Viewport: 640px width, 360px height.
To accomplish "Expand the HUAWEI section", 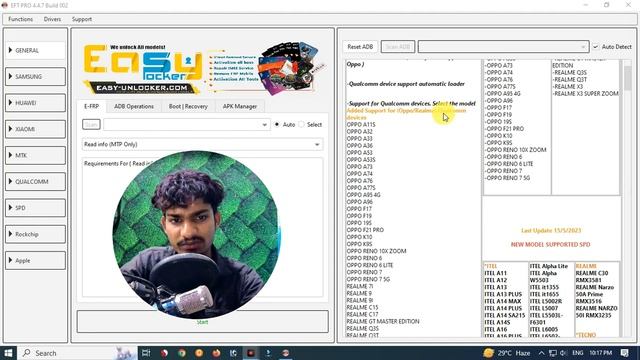I will 35,103.
